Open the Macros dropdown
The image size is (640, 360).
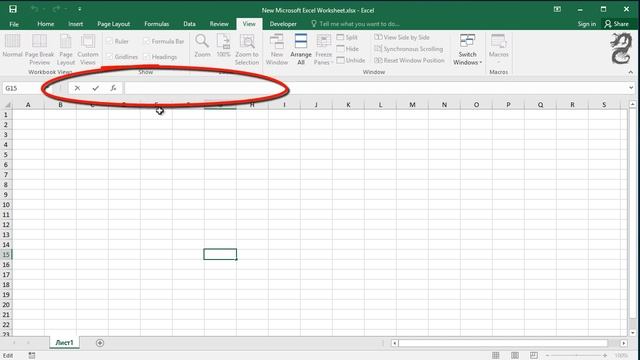pos(498,49)
